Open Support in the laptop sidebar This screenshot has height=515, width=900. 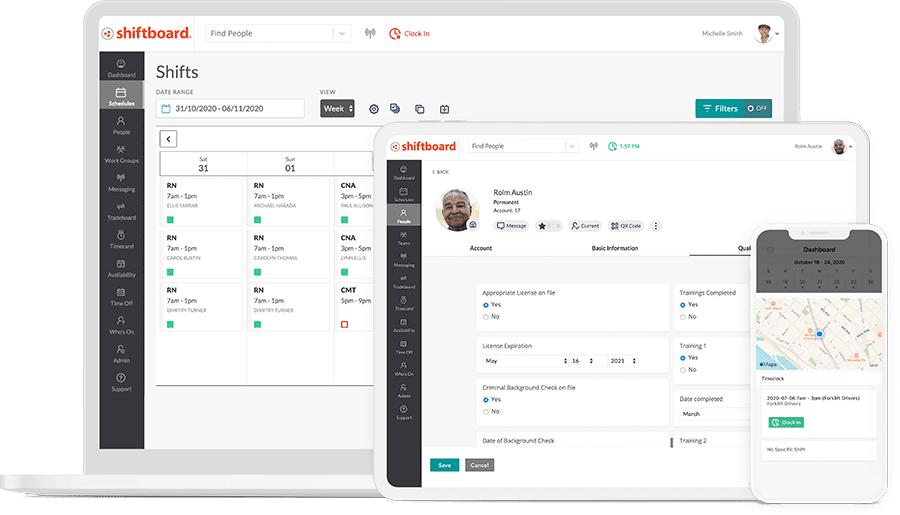[x=121, y=382]
